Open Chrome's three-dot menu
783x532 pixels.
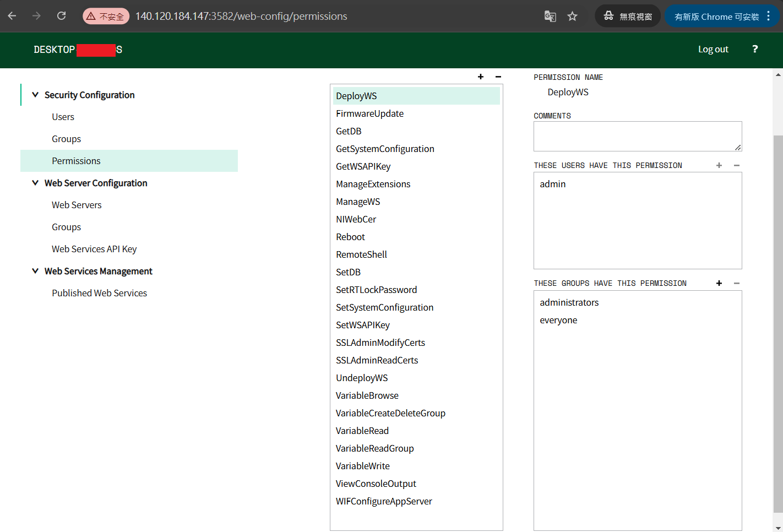pos(769,16)
